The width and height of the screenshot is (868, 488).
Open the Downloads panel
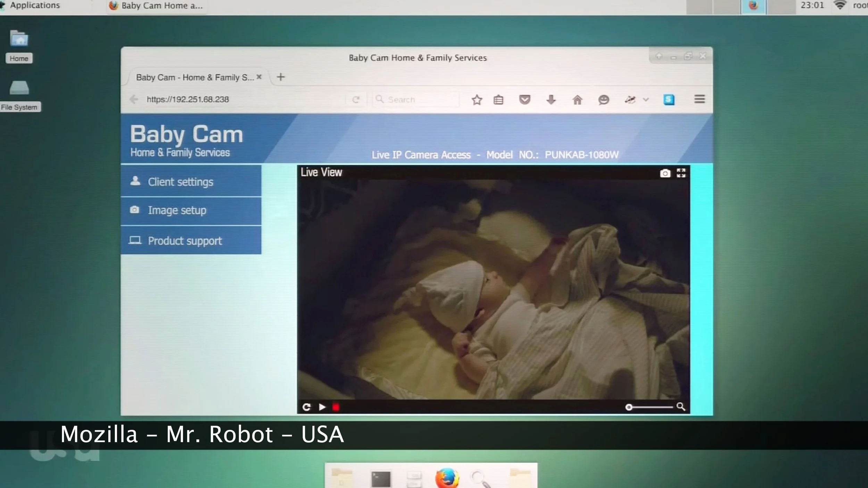click(551, 100)
